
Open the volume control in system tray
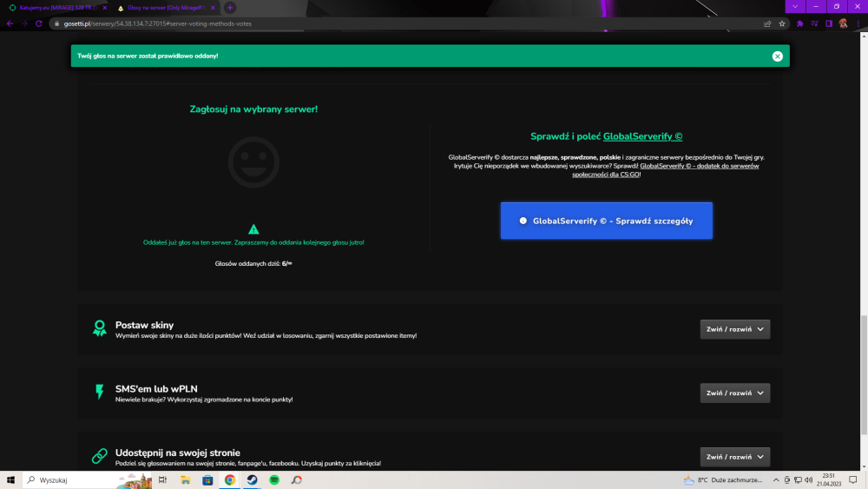point(809,480)
